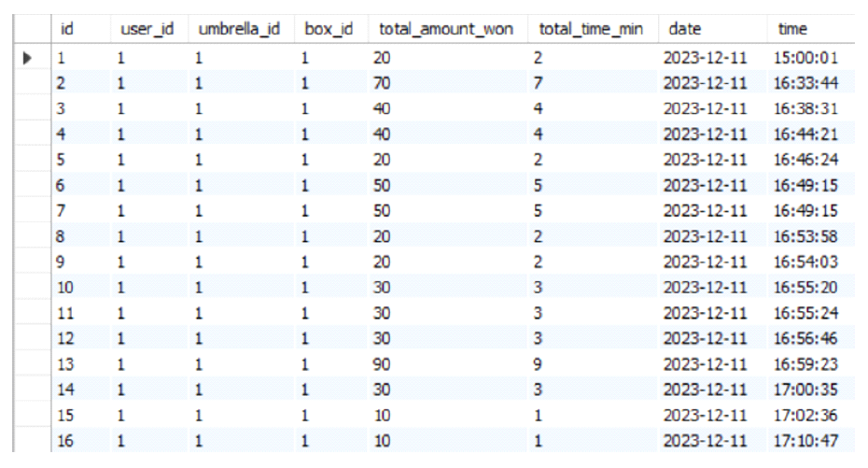Select the cell with time 15:00:01
This screenshot has height=468, width=868.
(x=799, y=57)
